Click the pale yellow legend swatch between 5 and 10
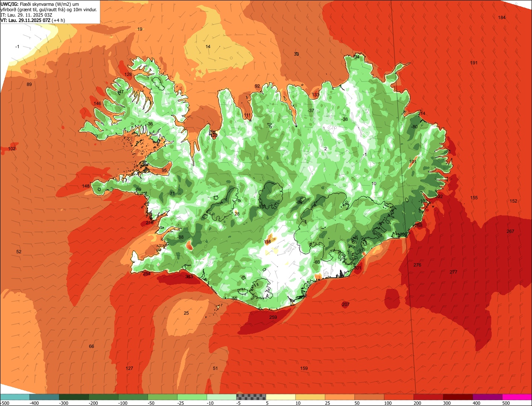 click(x=280, y=397)
